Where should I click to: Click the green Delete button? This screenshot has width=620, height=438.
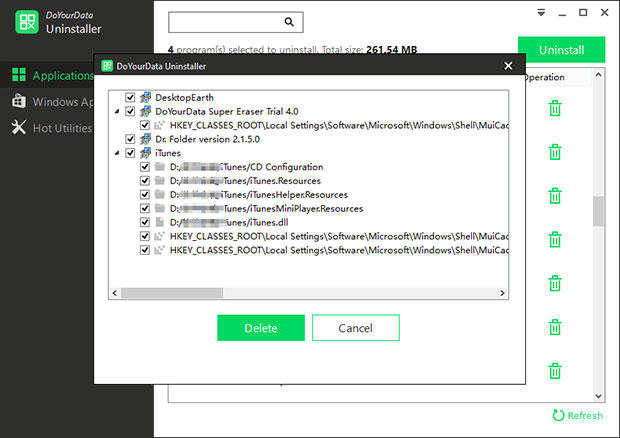coord(261,328)
